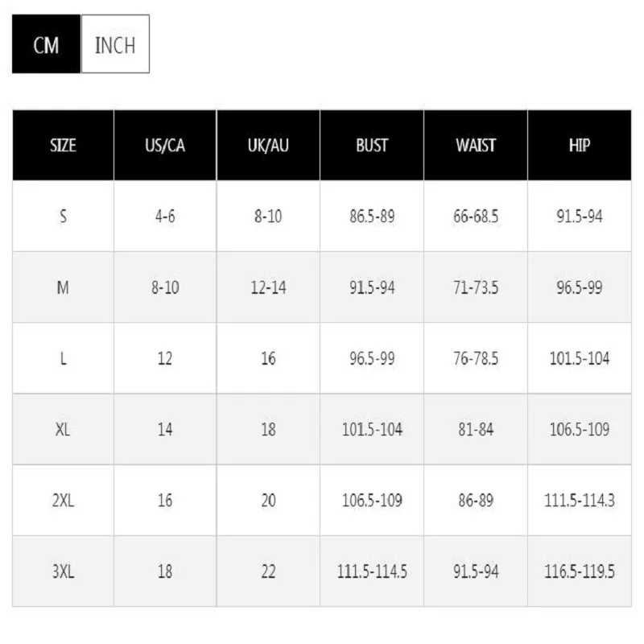Screen dimensions: 644x644
Task: Click the UK/AU column header
Action: pyautogui.click(x=268, y=146)
